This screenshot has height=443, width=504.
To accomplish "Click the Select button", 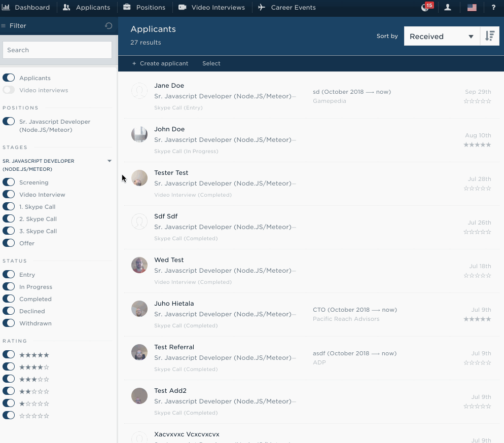I will 211,63.
